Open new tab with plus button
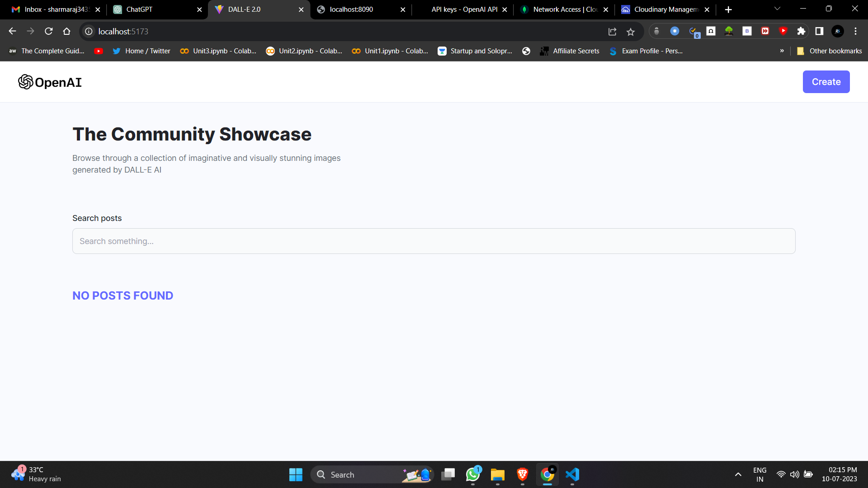868x488 pixels. click(728, 9)
